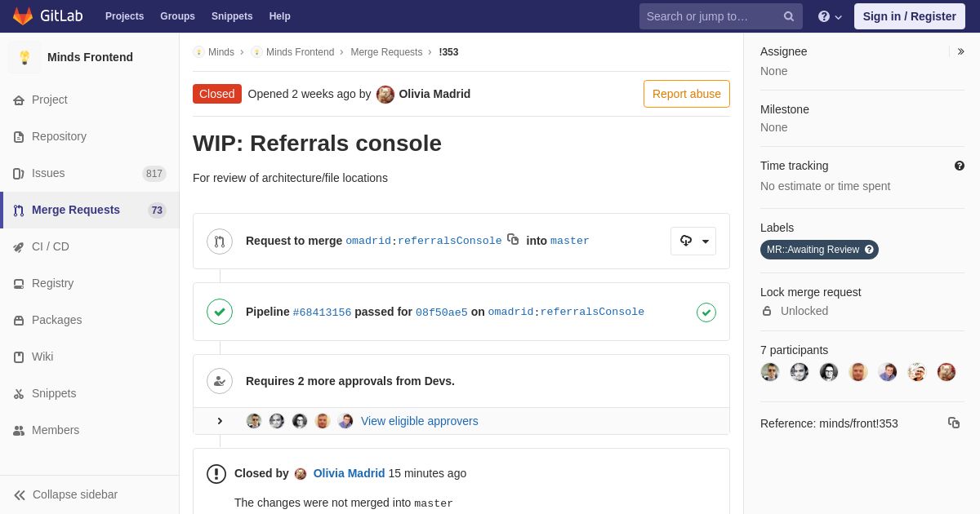Open pipeline #68413156 link
Viewport: 980px width, 514px height.
pyautogui.click(x=322, y=312)
